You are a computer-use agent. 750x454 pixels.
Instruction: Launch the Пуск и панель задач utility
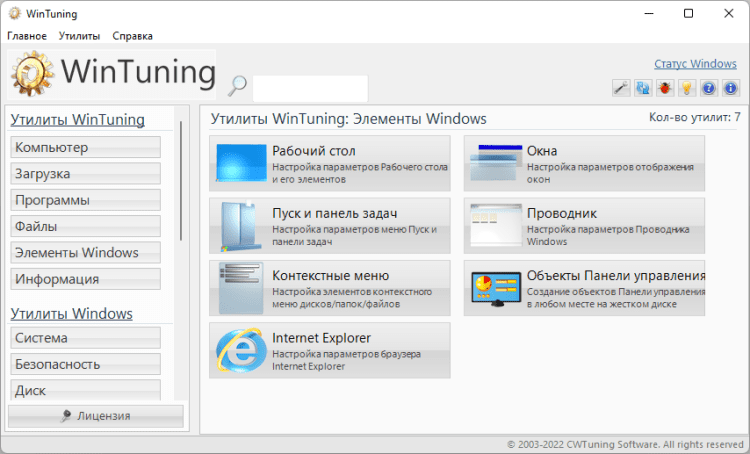pyautogui.click(x=330, y=226)
